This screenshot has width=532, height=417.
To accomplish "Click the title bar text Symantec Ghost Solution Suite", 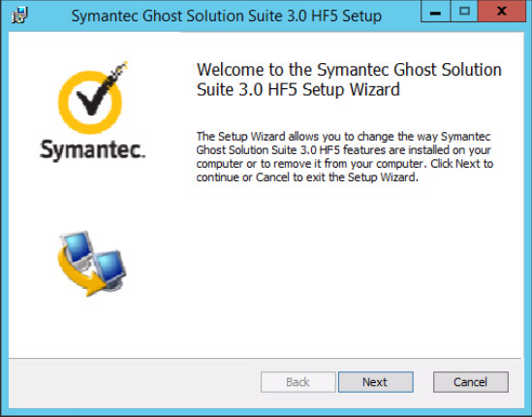I will coord(227,16).
